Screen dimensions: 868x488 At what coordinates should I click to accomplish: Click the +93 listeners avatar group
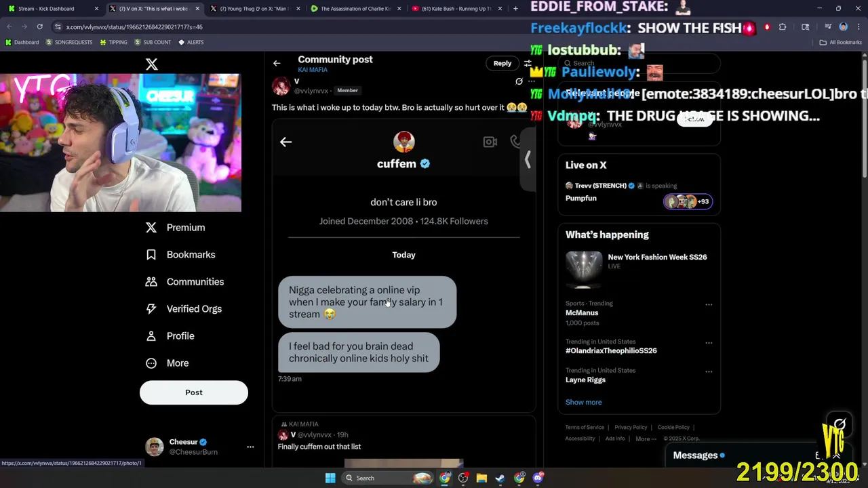coord(688,201)
